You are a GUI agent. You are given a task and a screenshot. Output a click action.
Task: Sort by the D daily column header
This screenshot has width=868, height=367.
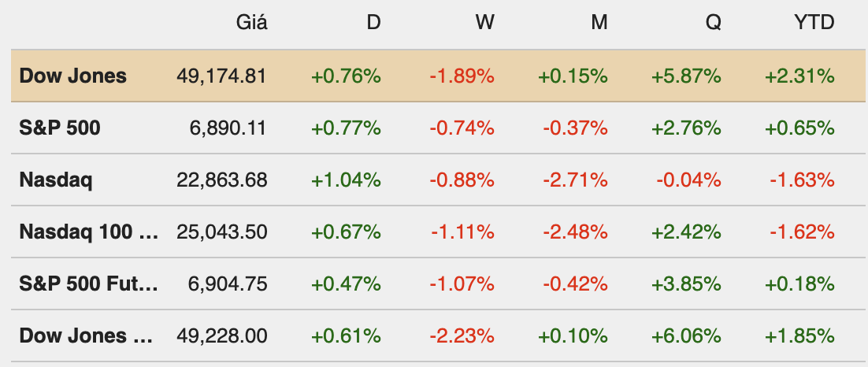(x=373, y=23)
